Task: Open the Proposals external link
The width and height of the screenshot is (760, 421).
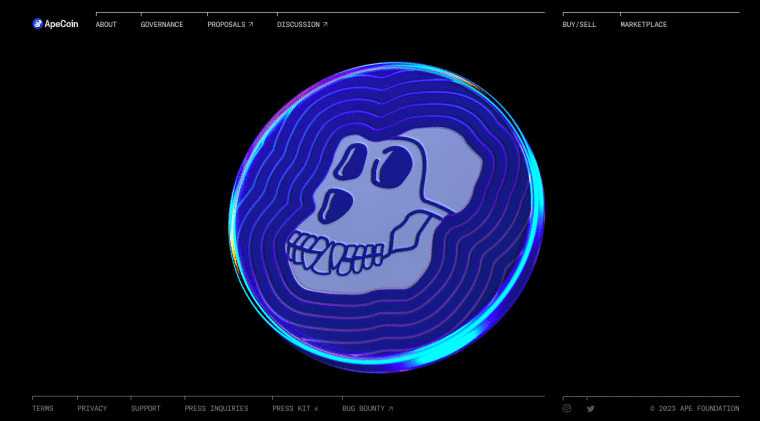Action: pos(230,24)
